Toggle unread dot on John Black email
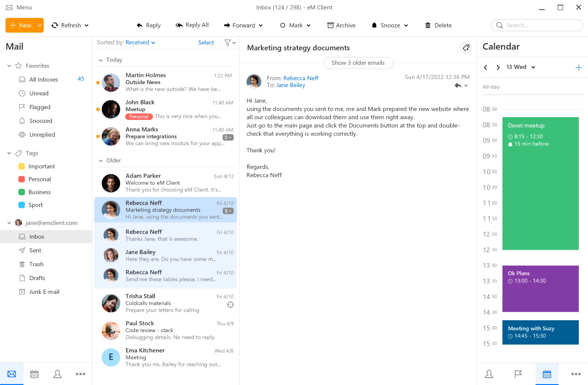 point(98,110)
